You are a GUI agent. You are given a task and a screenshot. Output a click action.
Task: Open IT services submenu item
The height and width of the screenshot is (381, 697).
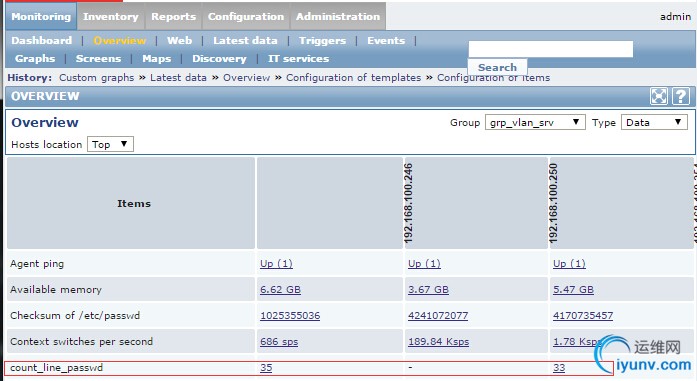coord(298,59)
